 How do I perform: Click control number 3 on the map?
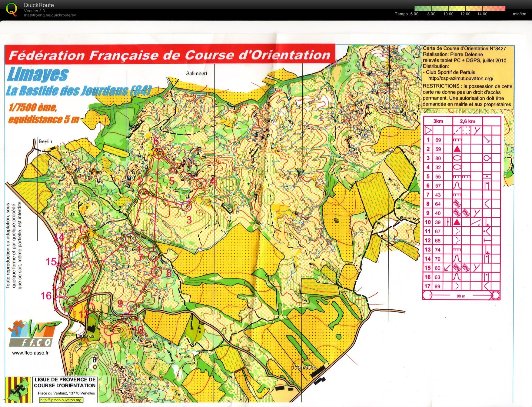click(x=189, y=219)
